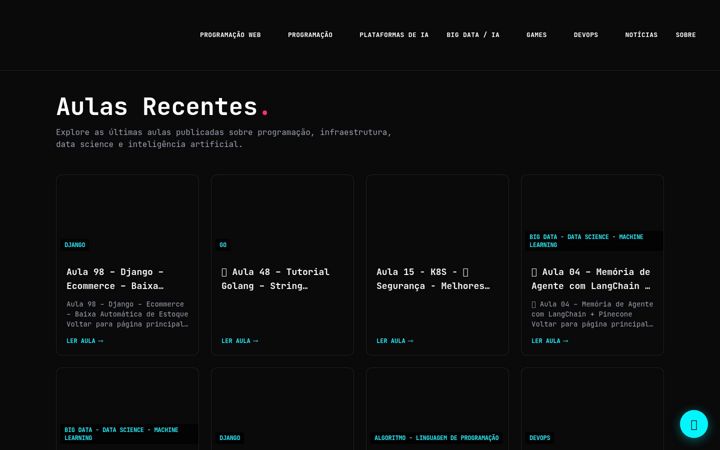Image resolution: width=720 pixels, height=450 pixels.
Task: Open the DevOps nav item
Action: (x=585, y=35)
